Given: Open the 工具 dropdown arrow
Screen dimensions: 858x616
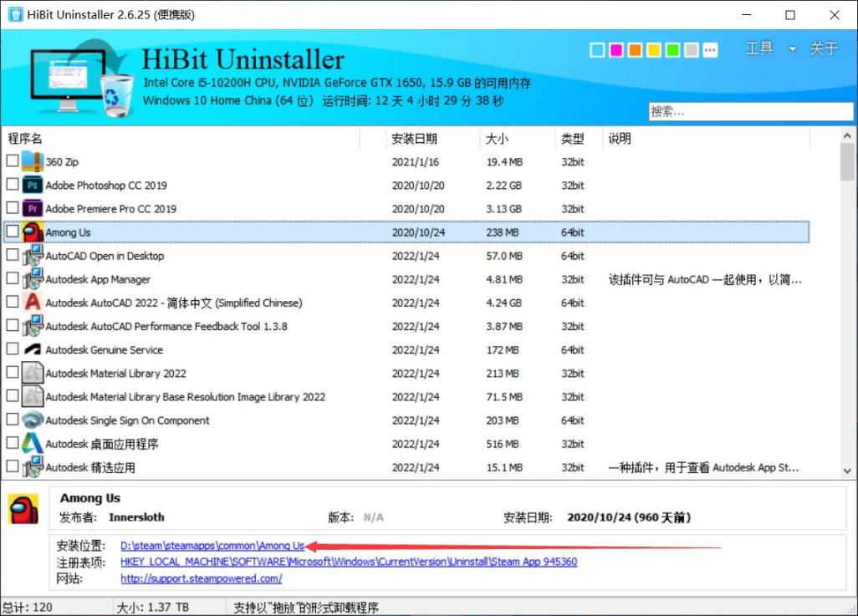Looking at the screenshot, I should 792,48.
